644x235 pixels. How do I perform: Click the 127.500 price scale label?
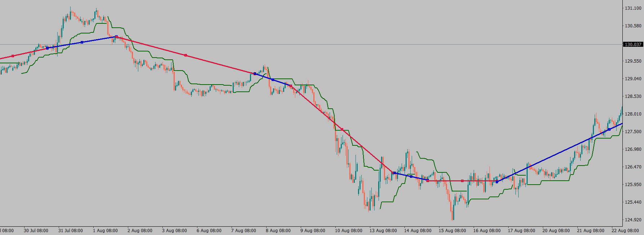point(633,132)
